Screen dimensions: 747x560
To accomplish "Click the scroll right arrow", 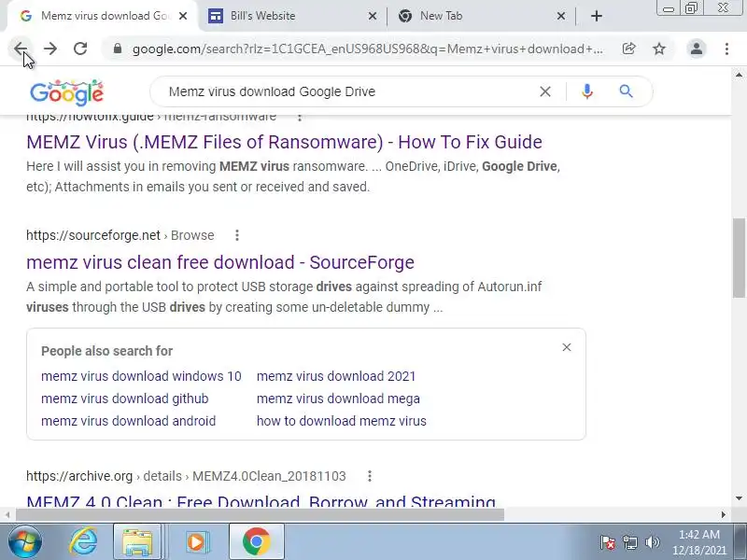I will [723, 515].
